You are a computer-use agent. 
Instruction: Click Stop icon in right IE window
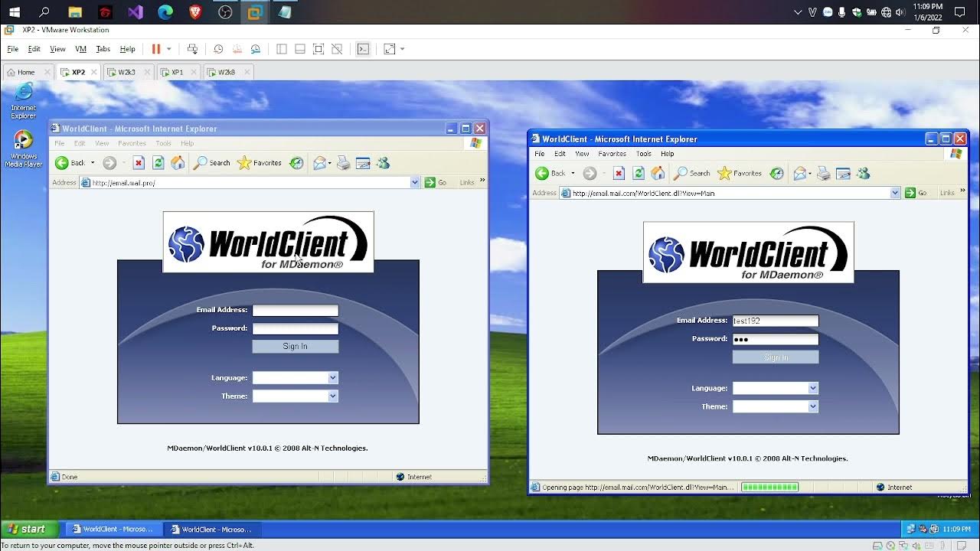[x=619, y=174]
